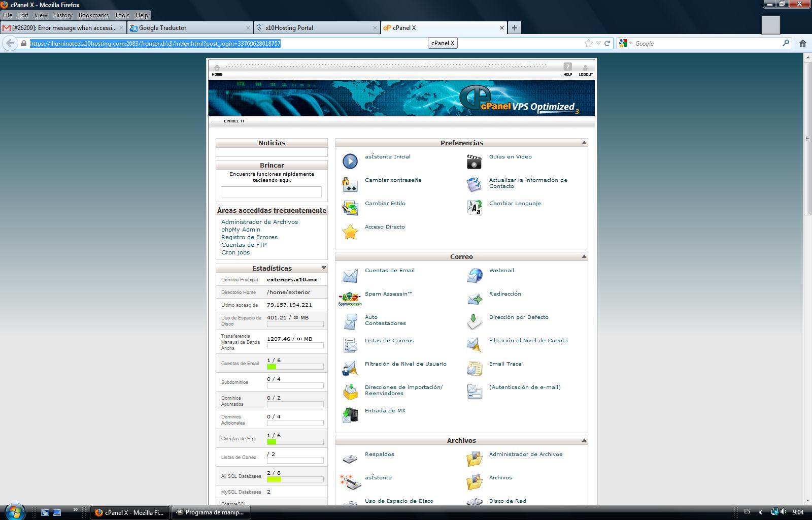Reload the current page
Viewport: 812px width, 520px height.
(607, 44)
